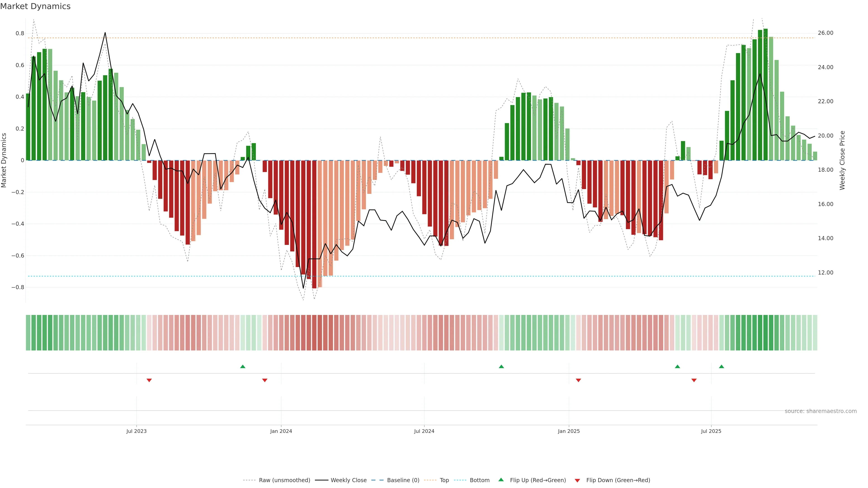868x488 pixels.
Task: Click the first red flip-down triangle marker
Action: click(x=149, y=380)
